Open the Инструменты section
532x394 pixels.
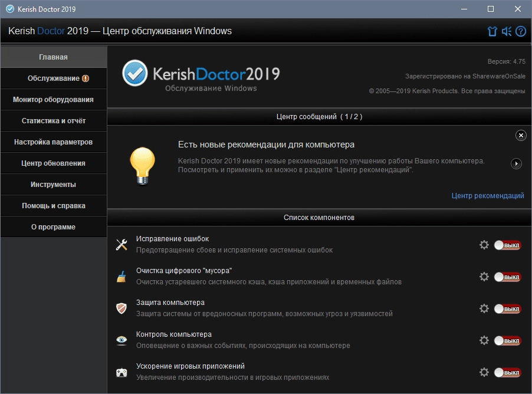pos(54,185)
